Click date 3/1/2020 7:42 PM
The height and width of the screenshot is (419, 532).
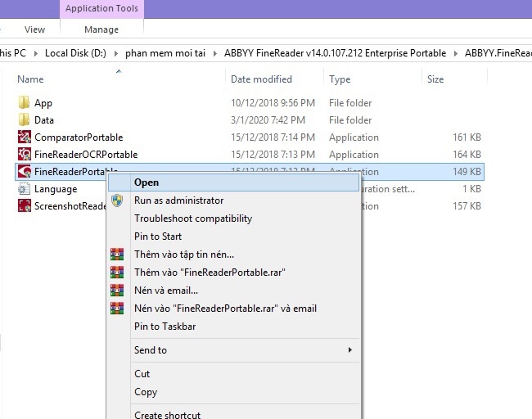pos(268,120)
